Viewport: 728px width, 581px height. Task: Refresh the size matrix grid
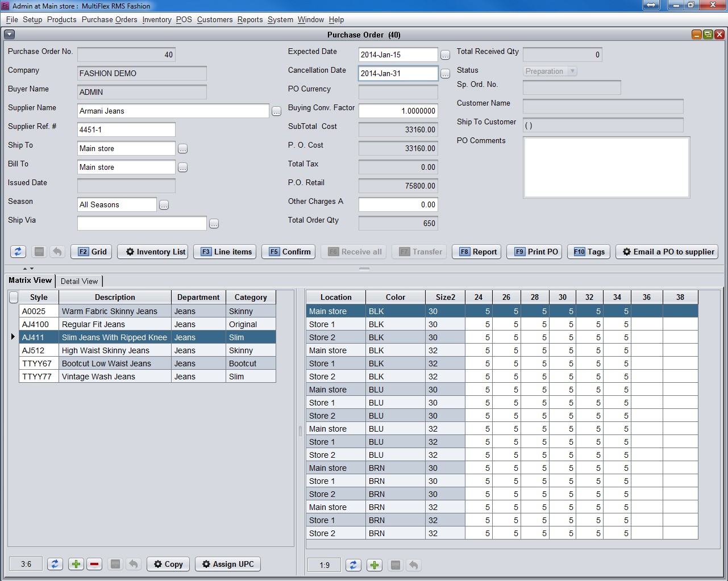(x=353, y=565)
